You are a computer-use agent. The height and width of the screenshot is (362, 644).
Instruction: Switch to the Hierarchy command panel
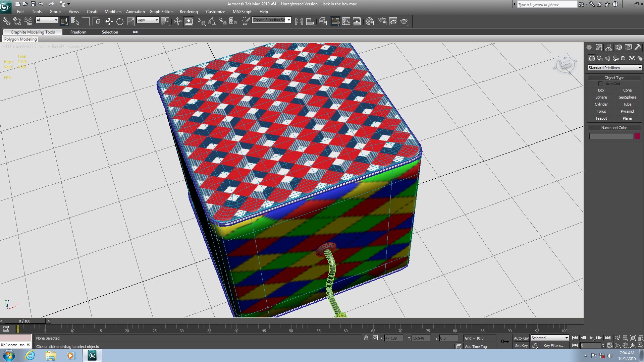(609, 47)
